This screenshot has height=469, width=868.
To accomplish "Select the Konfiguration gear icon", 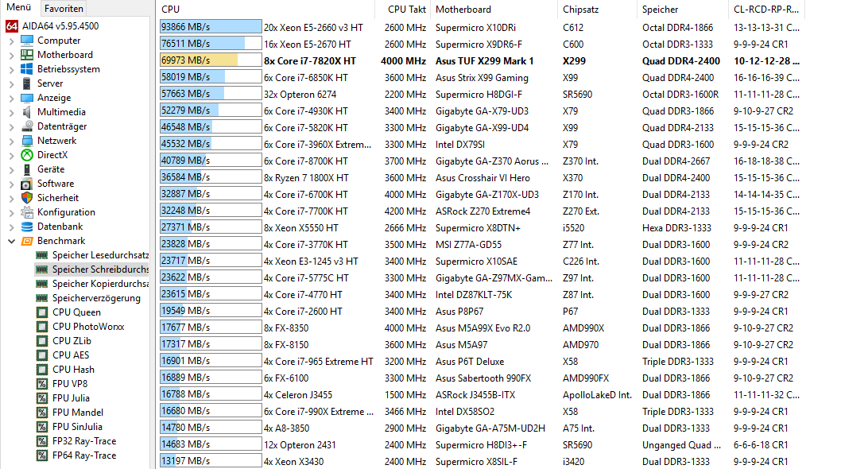I will click(x=26, y=212).
